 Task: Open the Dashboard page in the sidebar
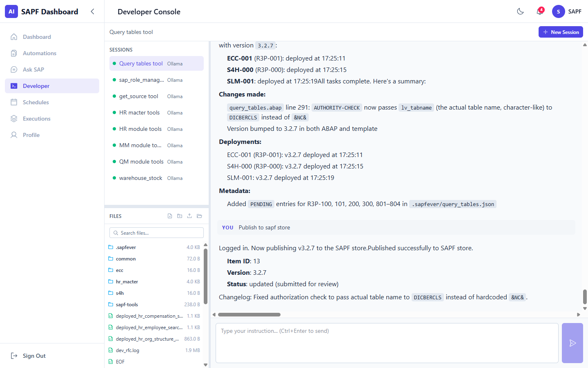pos(52,37)
